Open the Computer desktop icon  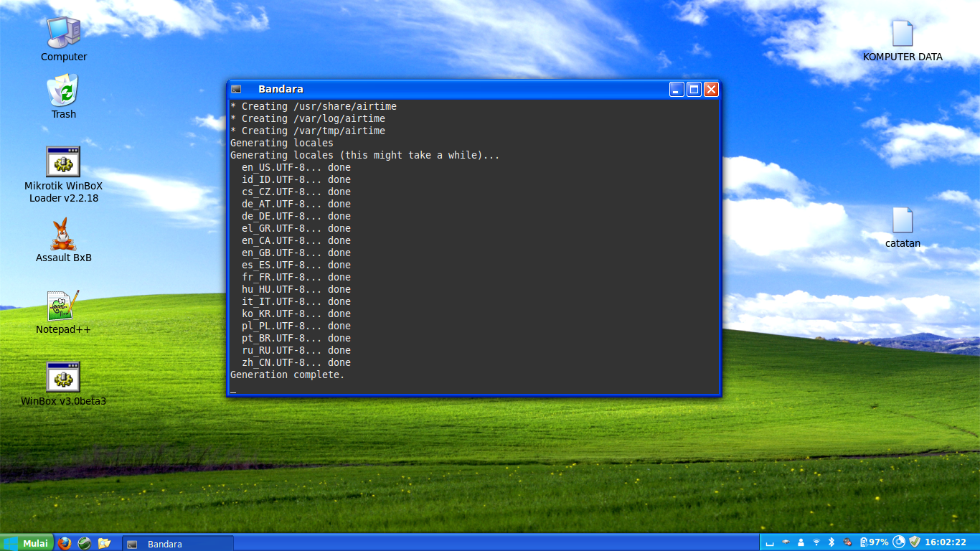tap(64, 32)
